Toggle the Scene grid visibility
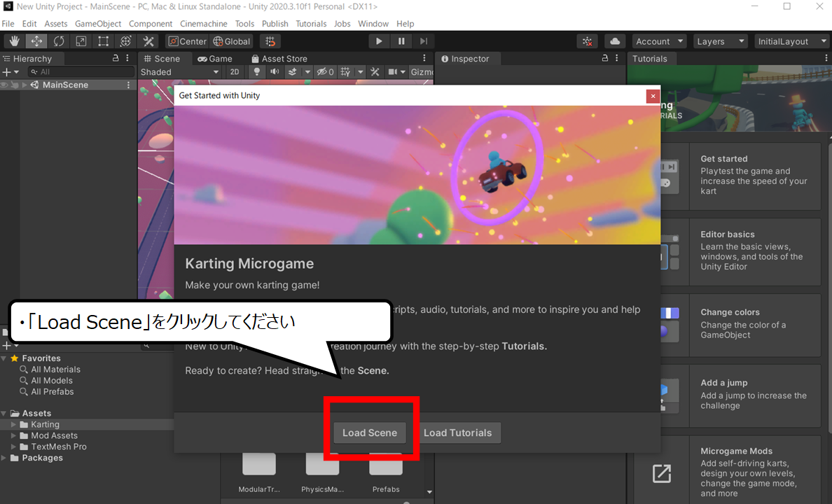Screen dimensions: 832x504 coord(345,72)
